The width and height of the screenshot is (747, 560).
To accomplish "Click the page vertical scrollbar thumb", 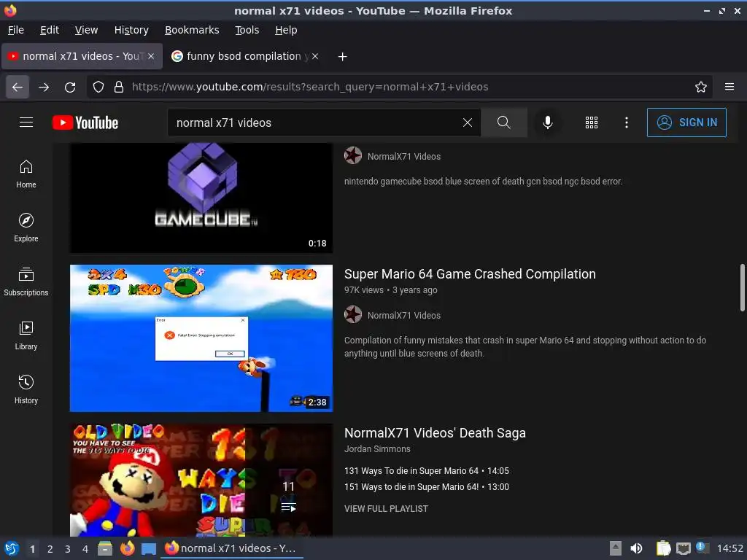I will 742,287.
